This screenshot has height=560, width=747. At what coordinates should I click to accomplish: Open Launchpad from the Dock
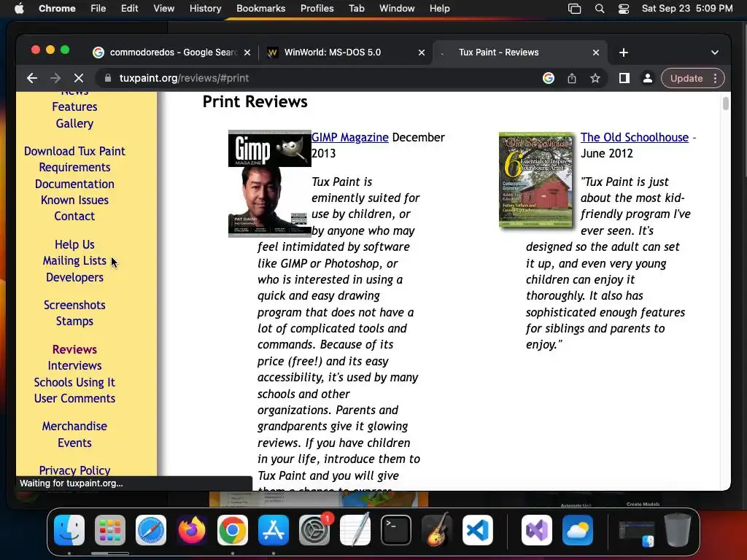(110, 530)
